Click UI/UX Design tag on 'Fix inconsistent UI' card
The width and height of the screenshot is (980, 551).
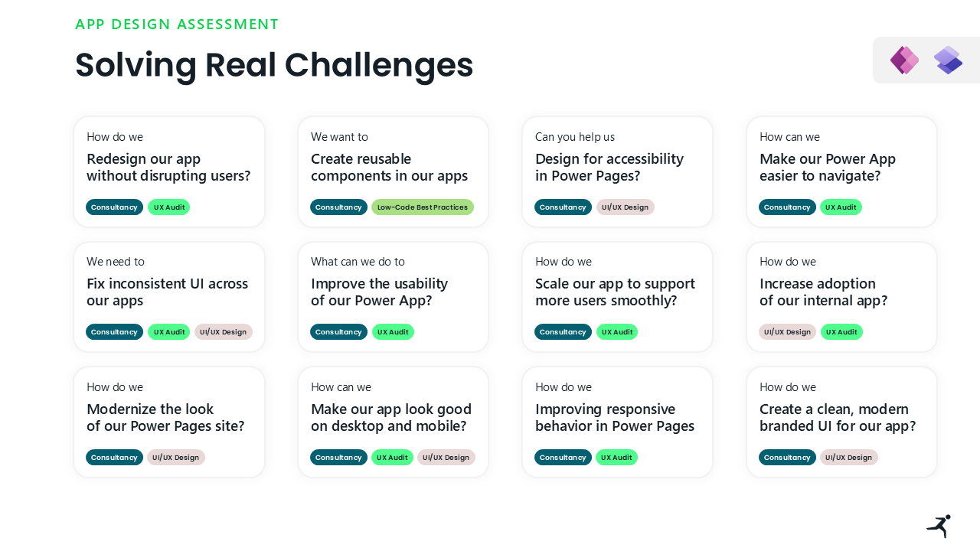tap(223, 332)
